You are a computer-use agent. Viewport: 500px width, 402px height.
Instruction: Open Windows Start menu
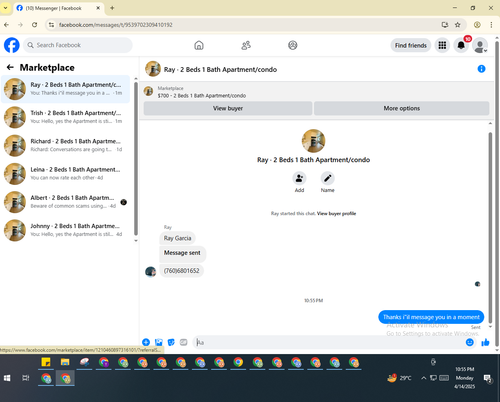(x=7, y=378)
